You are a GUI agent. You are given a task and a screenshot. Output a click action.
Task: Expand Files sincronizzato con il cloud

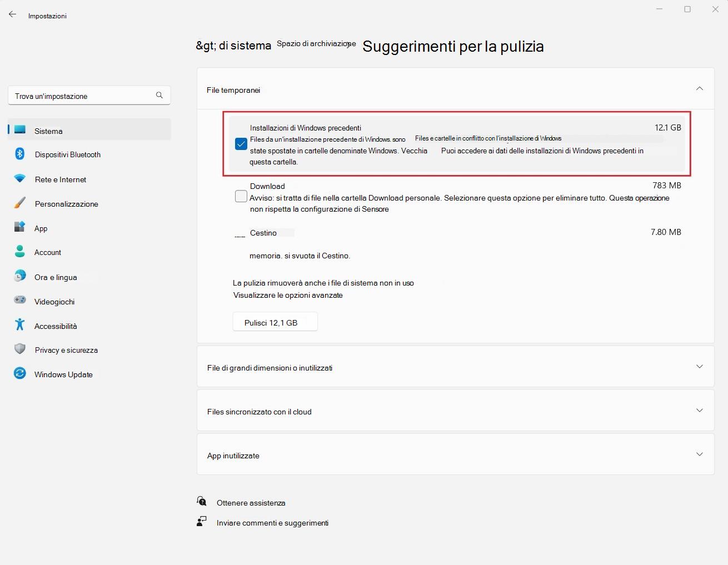coord(700,411)
